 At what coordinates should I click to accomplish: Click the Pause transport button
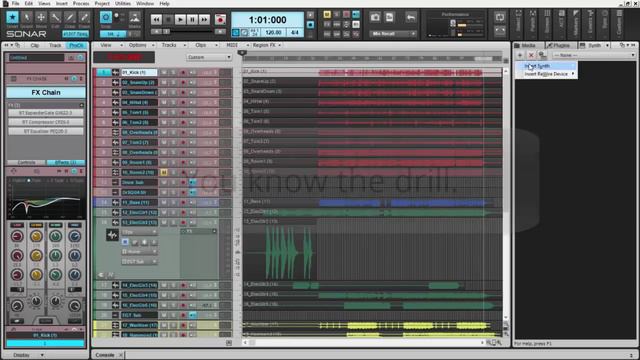click(x=192, y=19)
